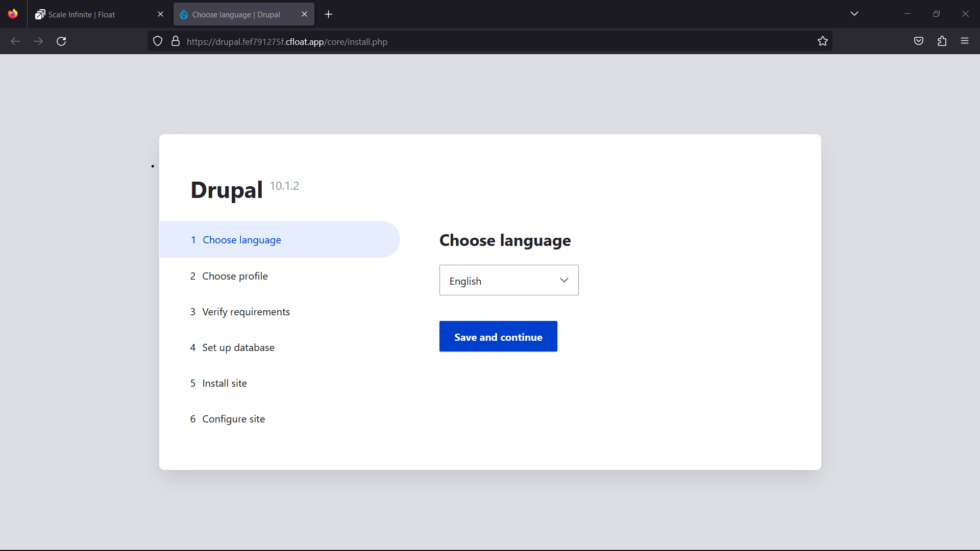Click the Scale Infinite Float tab

pos(100,14)
